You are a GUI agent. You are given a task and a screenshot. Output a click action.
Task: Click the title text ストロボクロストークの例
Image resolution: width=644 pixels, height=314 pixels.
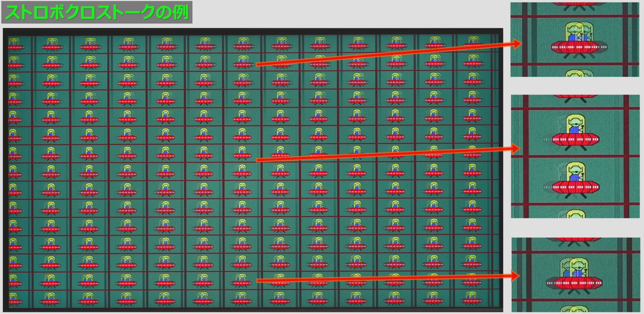pyautogui.click(x=97, y=12)
